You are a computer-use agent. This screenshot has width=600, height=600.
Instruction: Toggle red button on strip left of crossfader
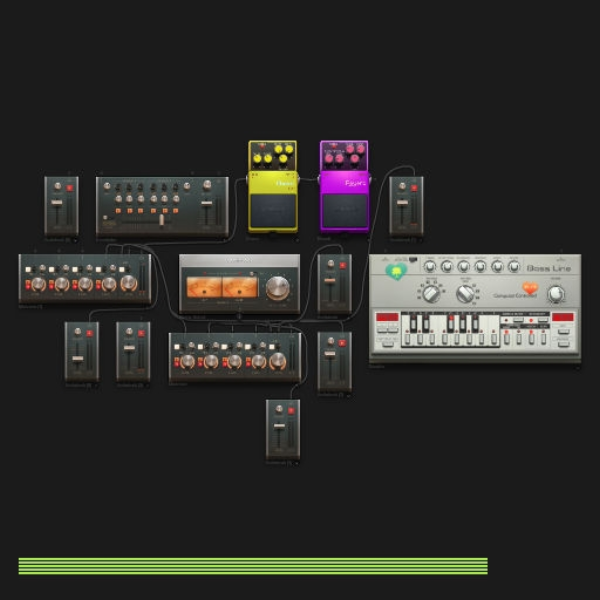point(70,188)
